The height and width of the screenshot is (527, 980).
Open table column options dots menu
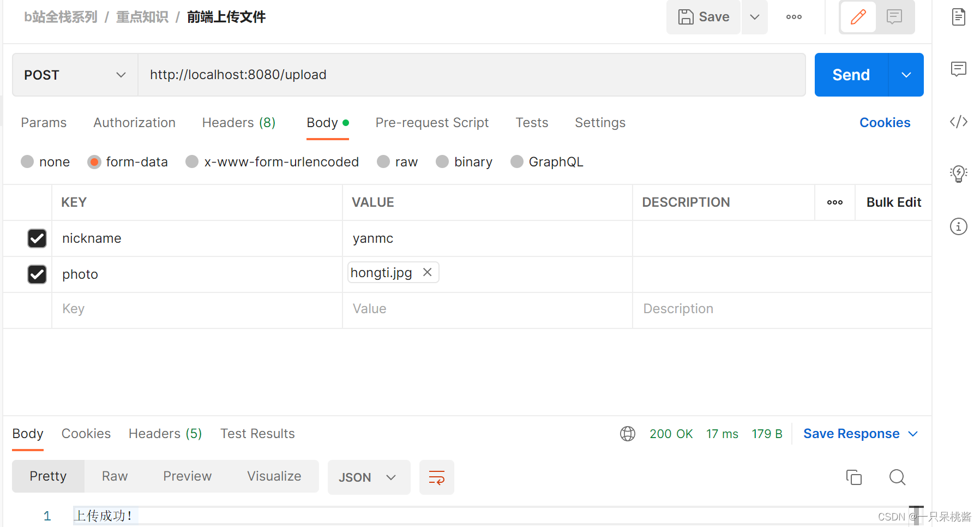pyautogui.click(x=835, y=202)
